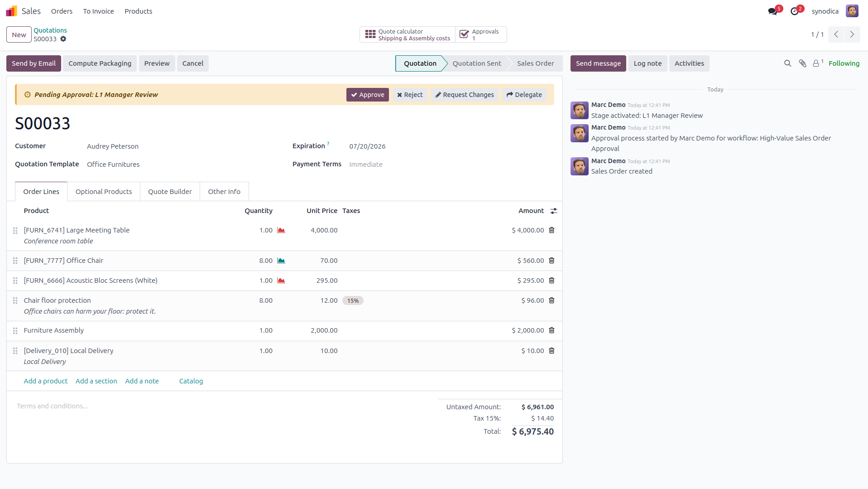
Task: Go to the next record arrow
Action: (x=852, y=34)
